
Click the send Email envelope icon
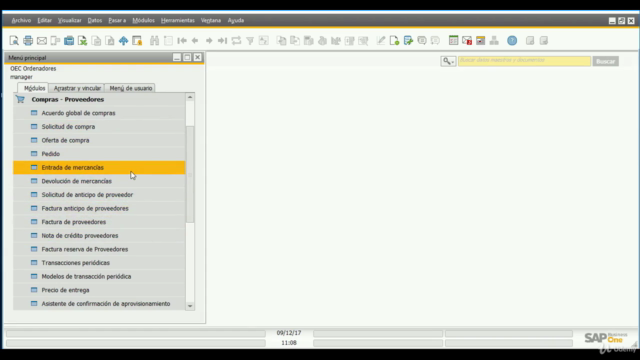tap(42, 40)
